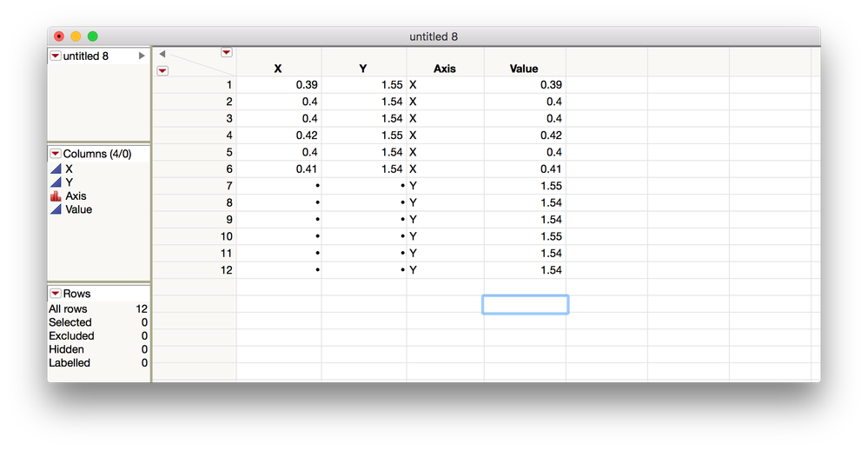Click the continuous icon next to Value column
The height and width of the screenshot is (450, 868).
(x=56, y=209)
